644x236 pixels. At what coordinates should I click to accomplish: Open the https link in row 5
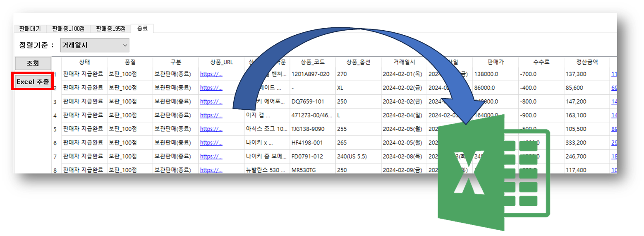(x=211, y=129)
